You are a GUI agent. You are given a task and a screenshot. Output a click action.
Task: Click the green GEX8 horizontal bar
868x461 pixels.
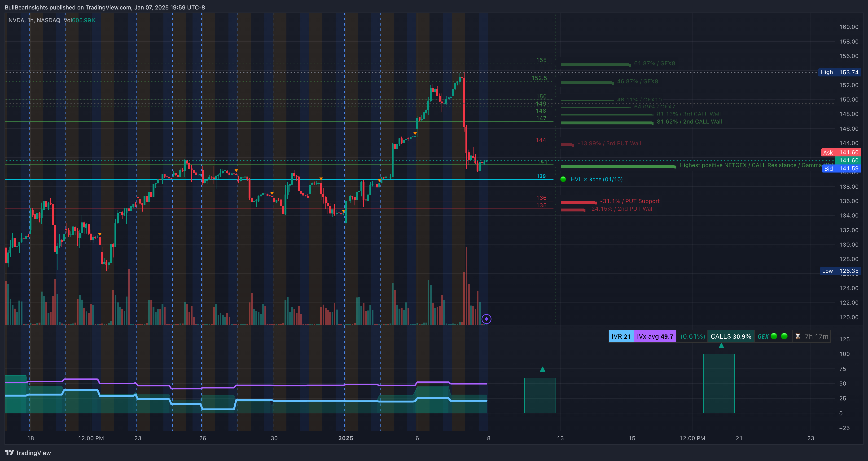(595, 65)
